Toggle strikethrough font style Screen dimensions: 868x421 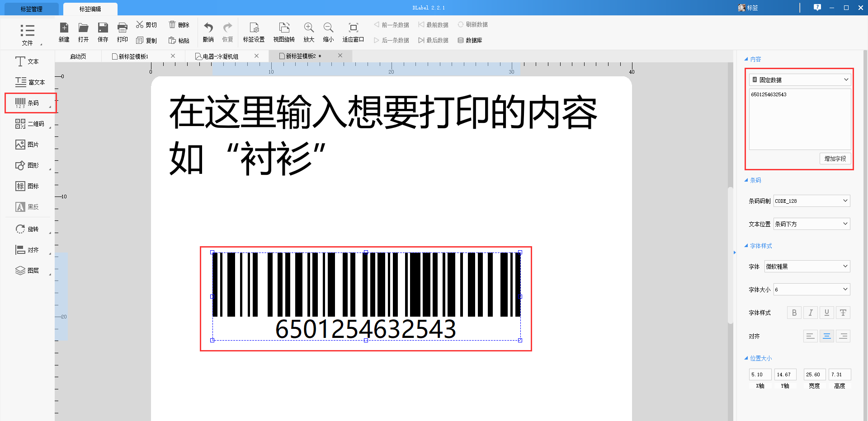(x=843, y=313)
